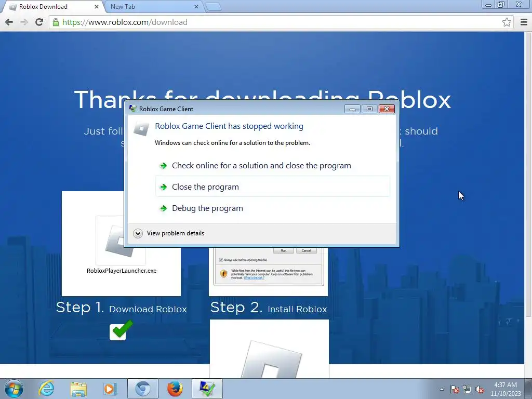Viewport: 532px width, 399px height.
Task: Click the Step 2. Install Roblox heading
Action: tap(269, 308)
